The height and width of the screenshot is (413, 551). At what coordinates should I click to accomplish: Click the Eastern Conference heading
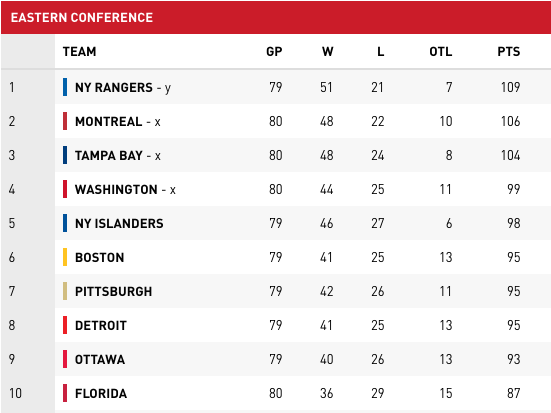[x=82, y=18]
